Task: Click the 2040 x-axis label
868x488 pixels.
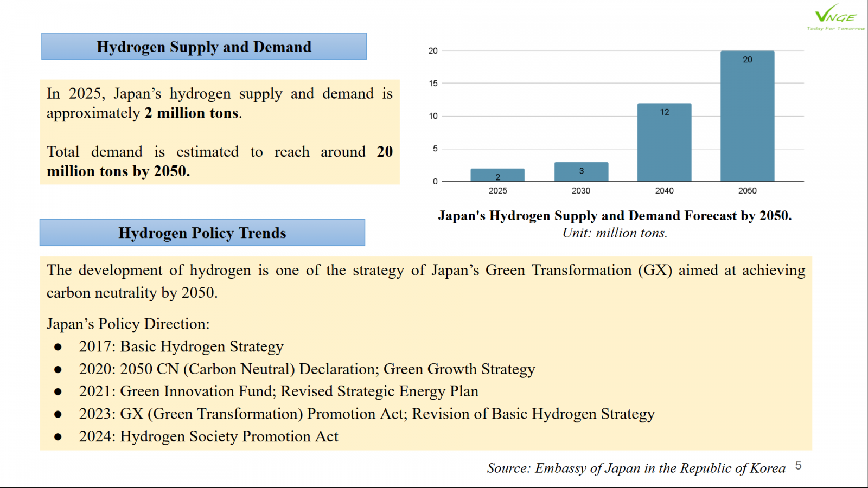Action: pos(664,191)
